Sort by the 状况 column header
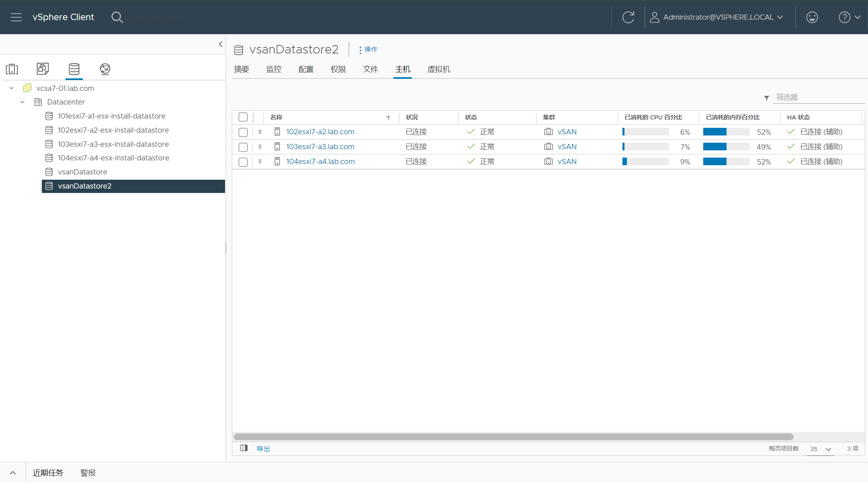This screenshot has width=868, height=482. [412, 117]
